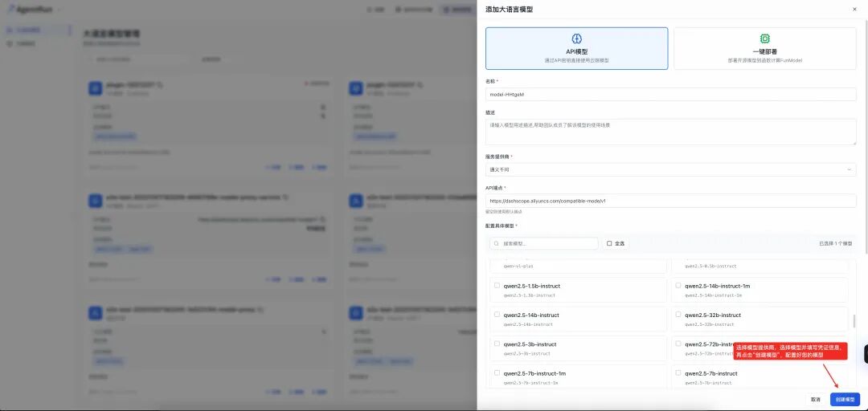Click the blue 创建模型 button

pyautogui.click(x=845, y=400)
